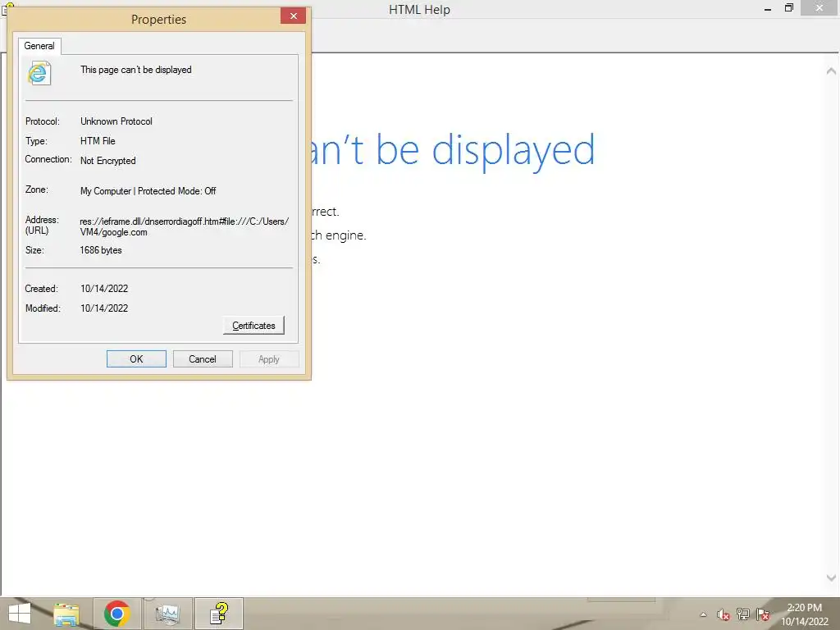The image size is (840, 630).
Task: Click the muted volume tray icon
Action: (724, 614)
